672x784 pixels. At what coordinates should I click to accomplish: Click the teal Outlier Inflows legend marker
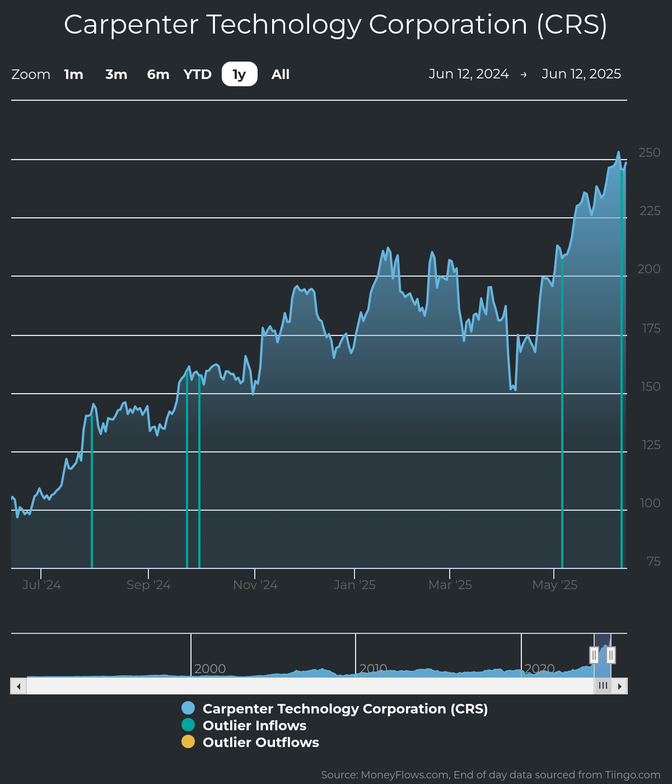click(x=188, y=725)
